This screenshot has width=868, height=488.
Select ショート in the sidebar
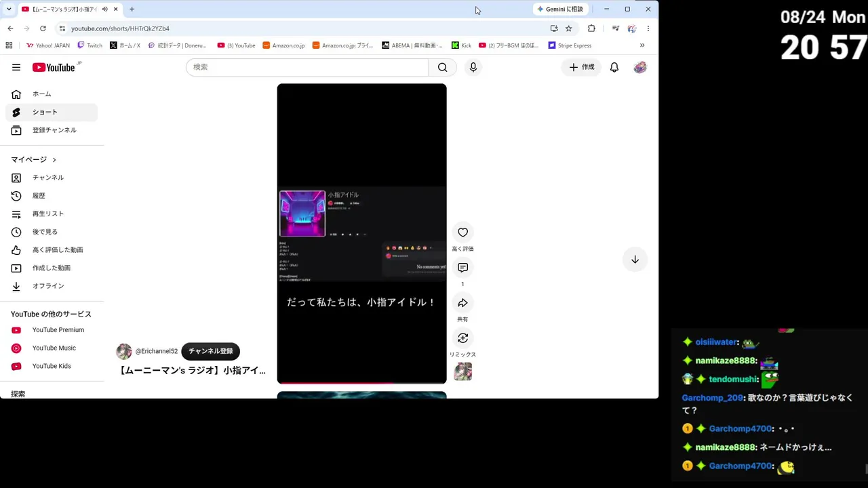pyautogui.click(x=52, y=113)
